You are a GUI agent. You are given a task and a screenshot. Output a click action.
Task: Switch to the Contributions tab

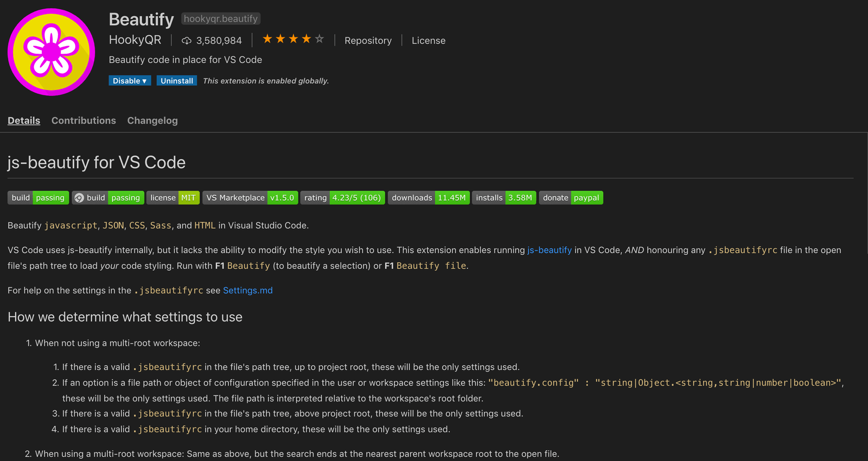click(x=84, y=120)
